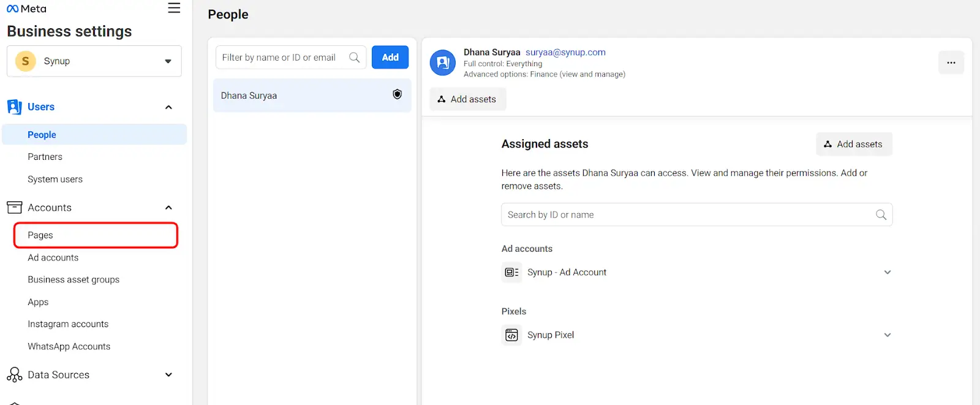Viewport: 980px width, 405px height.
Task: Click the Accounts section icon
Action: click(14, 208)
